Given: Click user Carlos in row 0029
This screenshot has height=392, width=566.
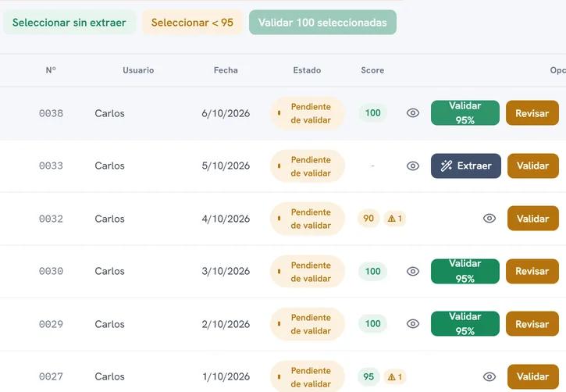Looking at the screenshot, I should coord(110,324).
